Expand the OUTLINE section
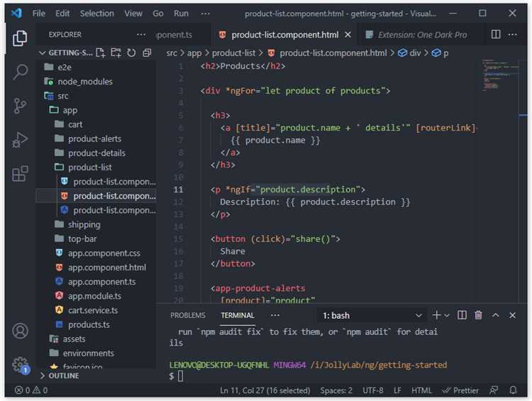Screen dimensions: 532x401 click(64, 375)
